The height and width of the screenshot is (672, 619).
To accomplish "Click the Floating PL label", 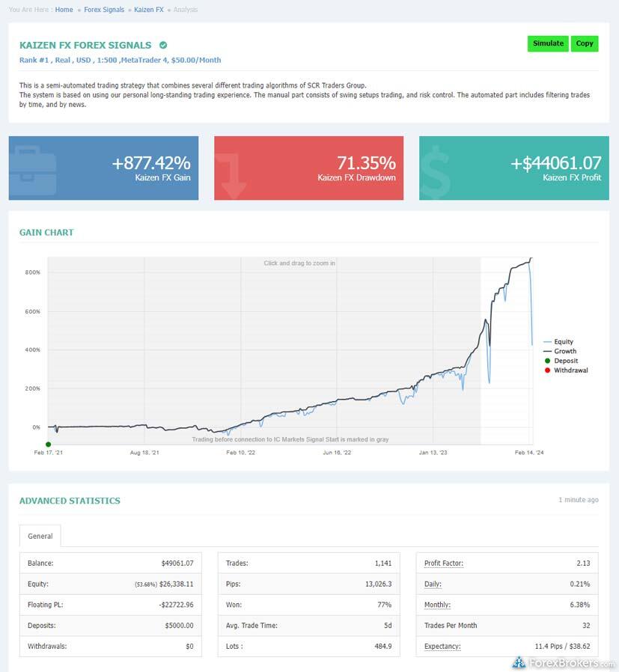I will click(x=45, y=605).
